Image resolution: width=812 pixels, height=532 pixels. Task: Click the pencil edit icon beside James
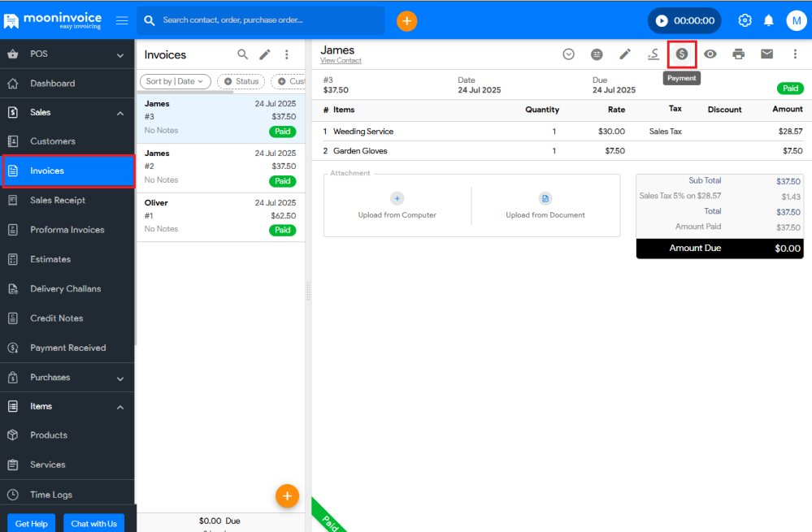pos(625,54)
